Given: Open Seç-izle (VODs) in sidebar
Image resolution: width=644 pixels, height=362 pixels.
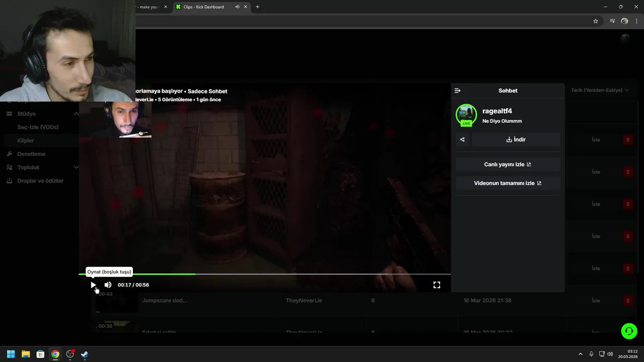Looking at the screenshot, I should (38, 127).
